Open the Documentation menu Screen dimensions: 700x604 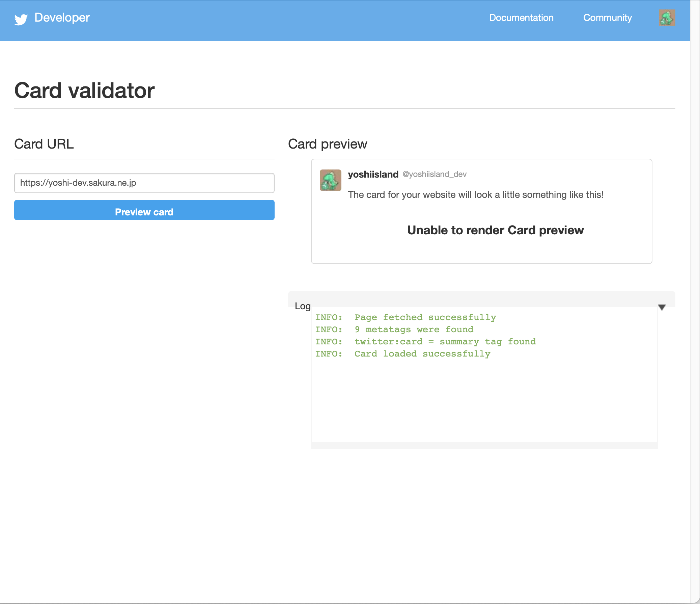click(x=521, y=18)
